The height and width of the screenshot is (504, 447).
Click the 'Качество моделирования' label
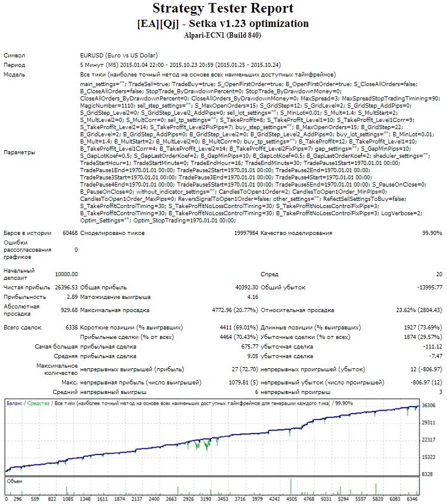point(296,233)
